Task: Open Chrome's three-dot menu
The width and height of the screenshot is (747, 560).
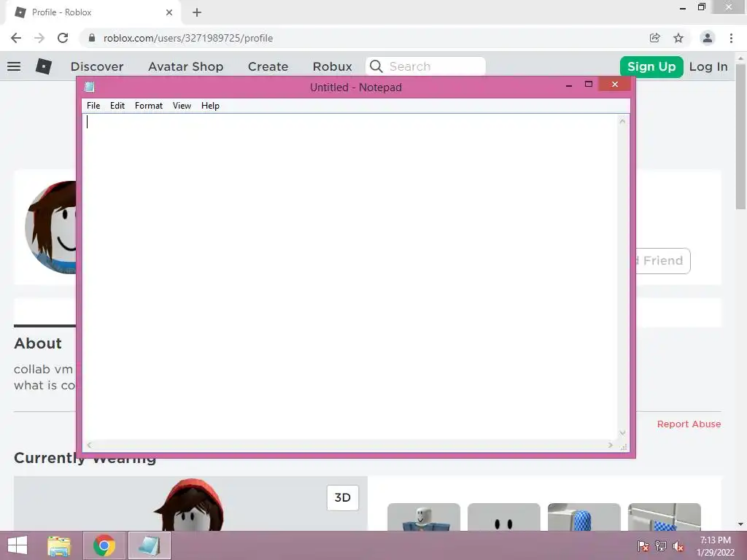Action: tap(731, 38)
